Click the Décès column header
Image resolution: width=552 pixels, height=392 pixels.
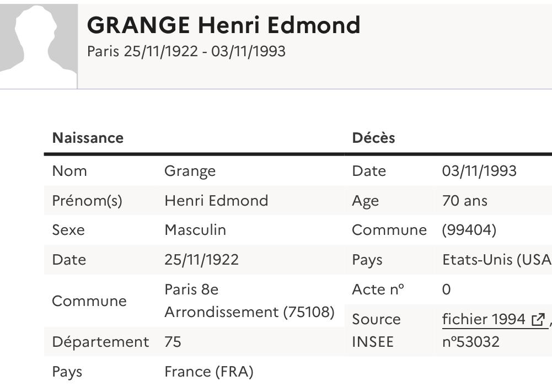373,138
